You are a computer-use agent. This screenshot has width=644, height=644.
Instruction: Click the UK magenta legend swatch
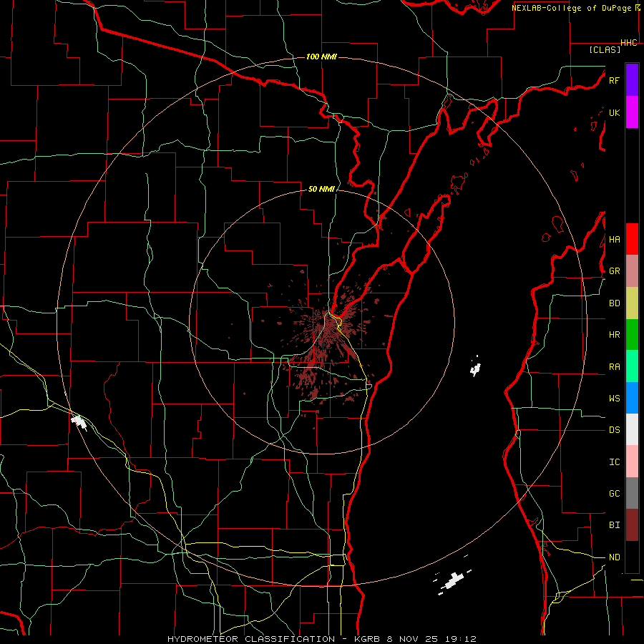632,112
